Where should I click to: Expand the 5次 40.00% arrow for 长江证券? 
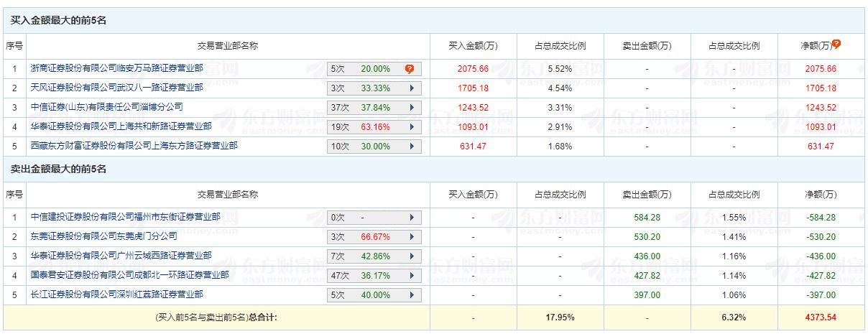(x=412, y=295)
